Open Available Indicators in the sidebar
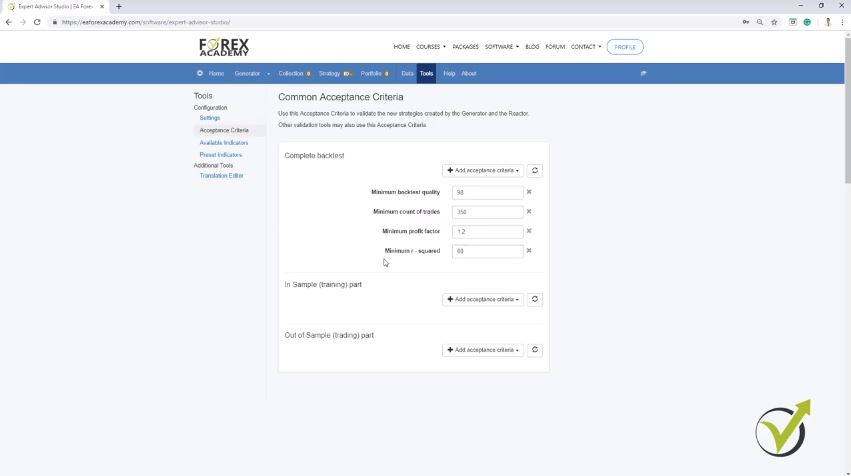 click(224, 143)
